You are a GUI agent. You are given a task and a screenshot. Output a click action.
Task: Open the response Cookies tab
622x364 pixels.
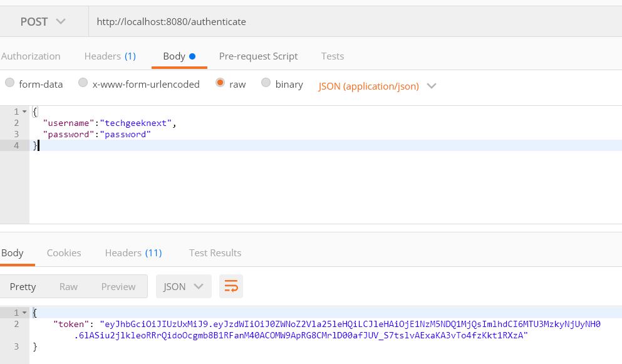[64, 253]
